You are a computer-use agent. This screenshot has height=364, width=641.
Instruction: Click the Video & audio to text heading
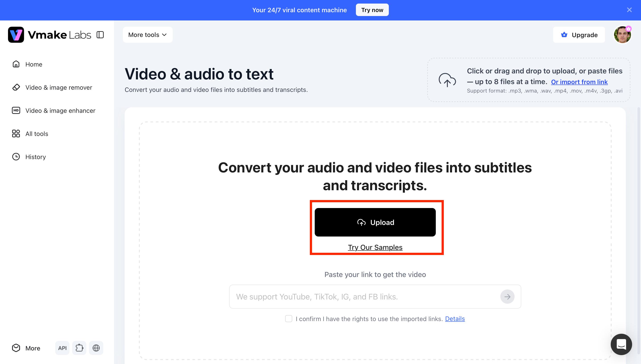(x=199, y=74)
